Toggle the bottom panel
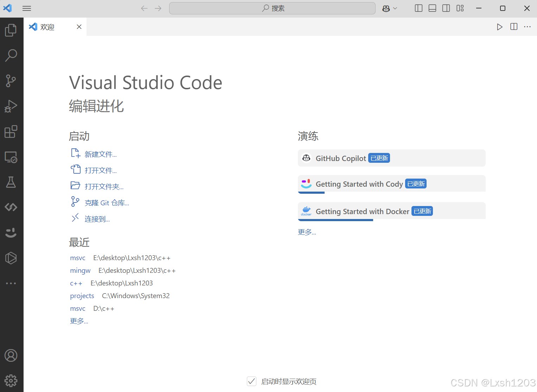Screen dimensions: 537x392 tap(433, 8)
